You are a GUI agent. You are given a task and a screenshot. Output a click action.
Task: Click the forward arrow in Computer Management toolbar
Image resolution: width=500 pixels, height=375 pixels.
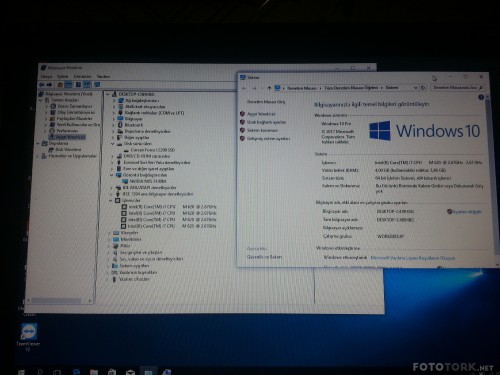50,85
